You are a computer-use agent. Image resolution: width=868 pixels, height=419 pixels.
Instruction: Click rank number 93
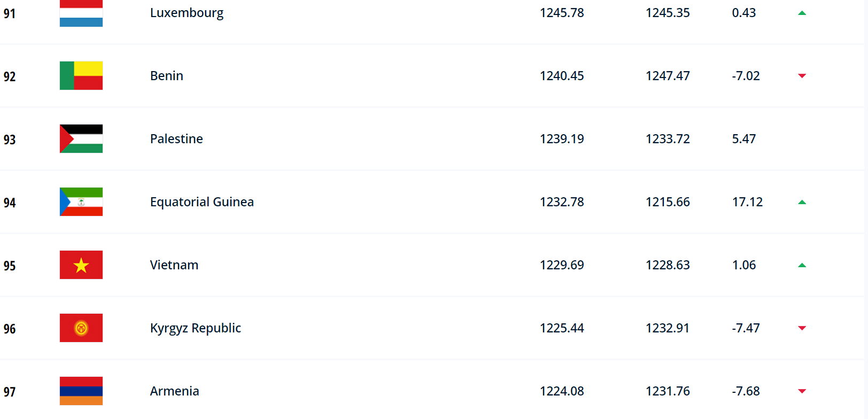pos(10,139)
